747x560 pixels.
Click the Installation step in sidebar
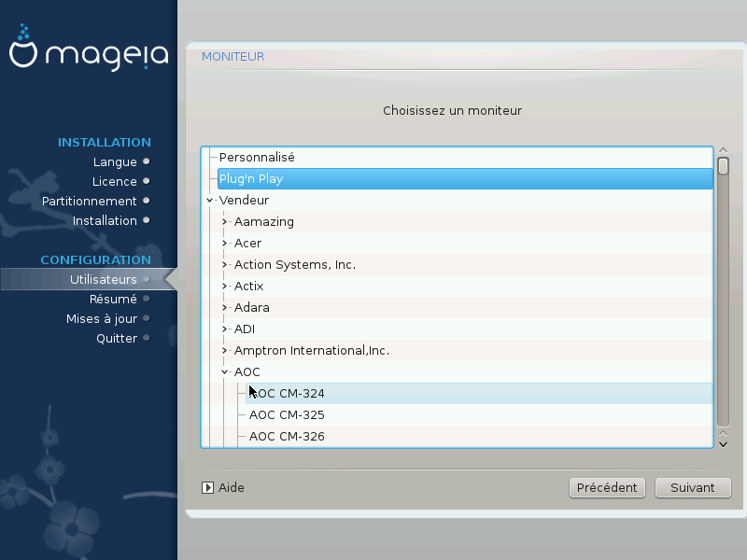tap(105, 220)
